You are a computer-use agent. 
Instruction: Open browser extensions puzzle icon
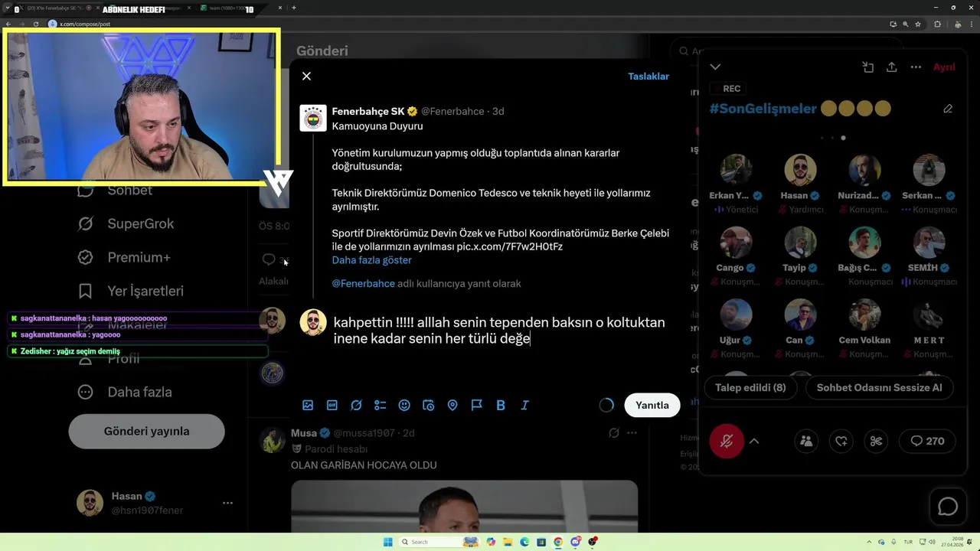coord(937,24)
